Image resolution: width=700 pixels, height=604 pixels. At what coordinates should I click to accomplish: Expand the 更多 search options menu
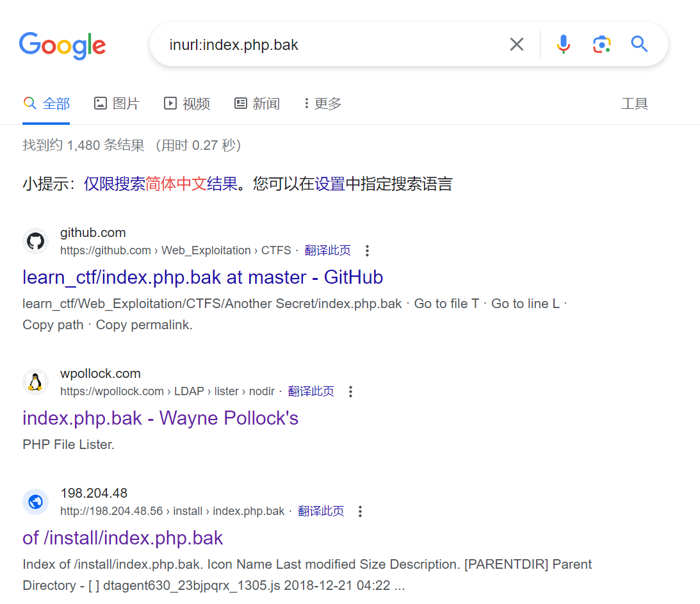pos(323,103)
